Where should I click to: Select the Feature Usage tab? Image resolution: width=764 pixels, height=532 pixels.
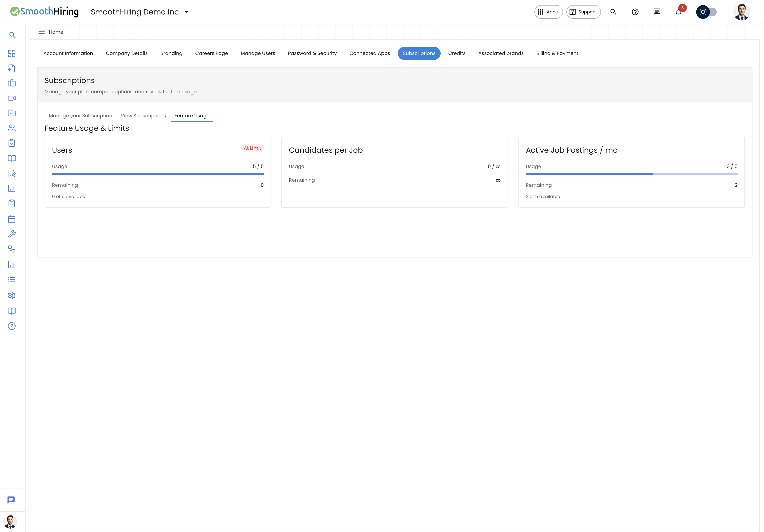point(192,116)
